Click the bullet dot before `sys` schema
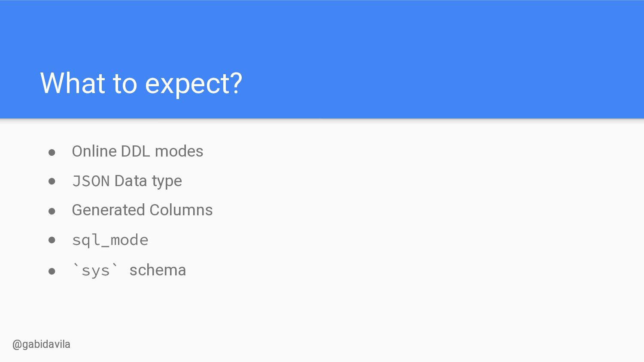This screenshot has height=362, width=644. pos(52,271)
